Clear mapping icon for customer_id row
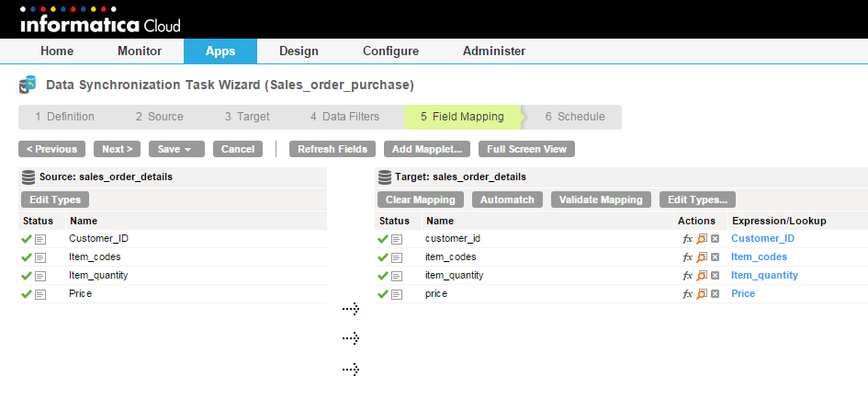 point(715,239)
